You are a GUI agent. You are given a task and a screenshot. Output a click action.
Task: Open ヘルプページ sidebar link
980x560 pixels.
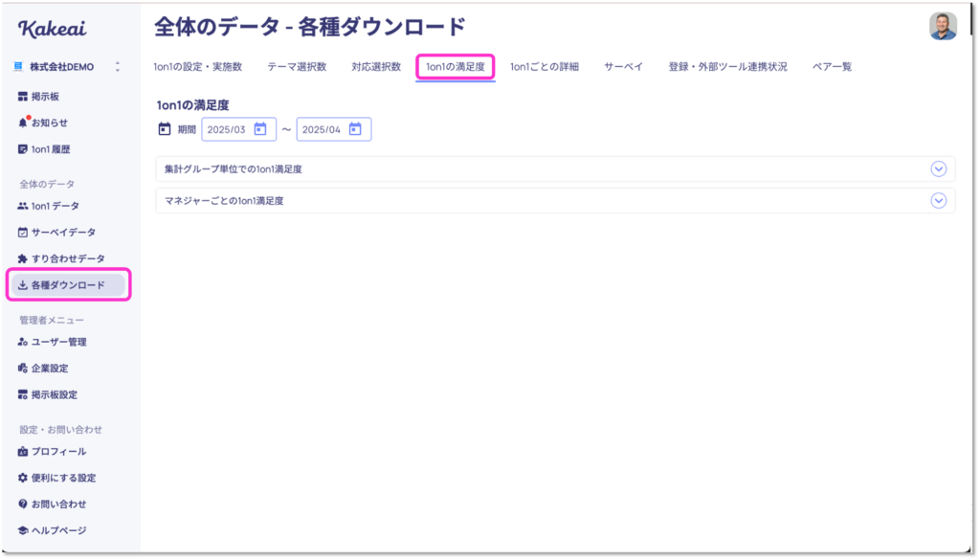58,530
